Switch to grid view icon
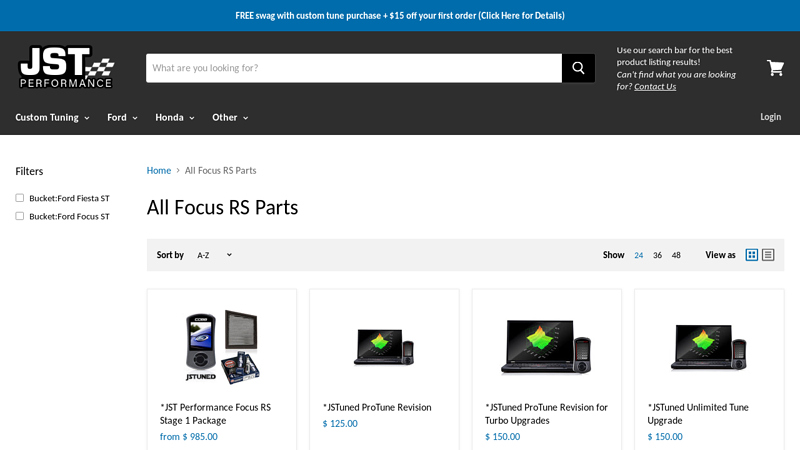 tap(752, 255)
